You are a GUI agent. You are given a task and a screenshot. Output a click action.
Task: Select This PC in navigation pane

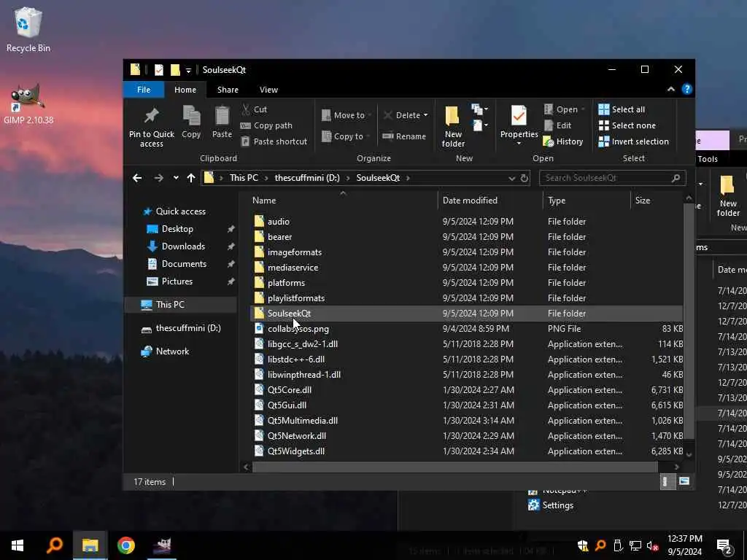(x=169, y=305)
